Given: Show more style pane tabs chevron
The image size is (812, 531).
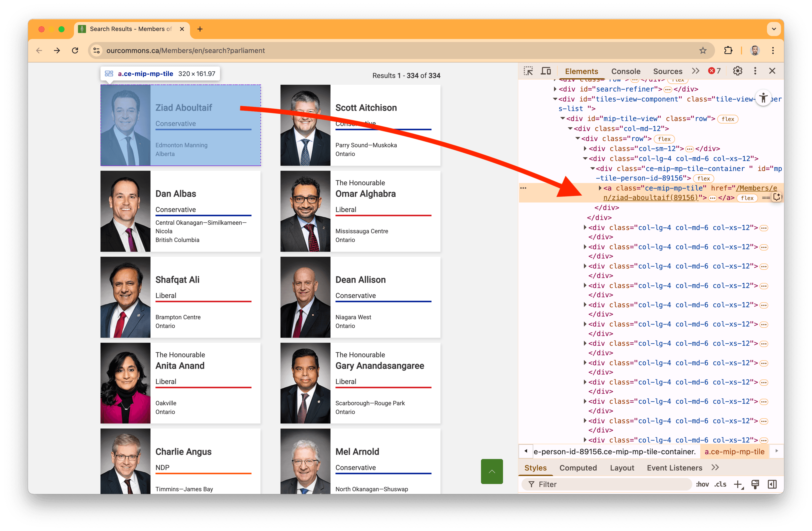Looking at the screenshot, I should click(715, 468).
